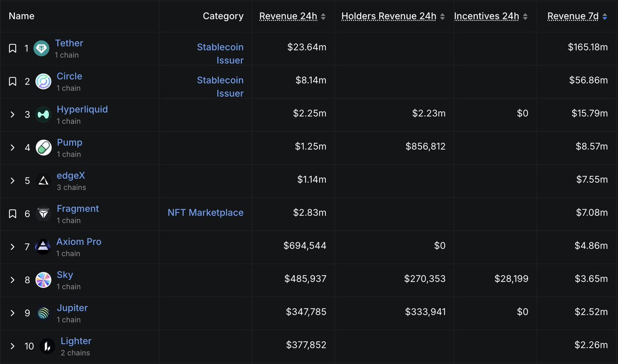Select Lighter's $377,852 revenue cell
The height and width of the screenshot is (364, 618).
pos(306,345)
